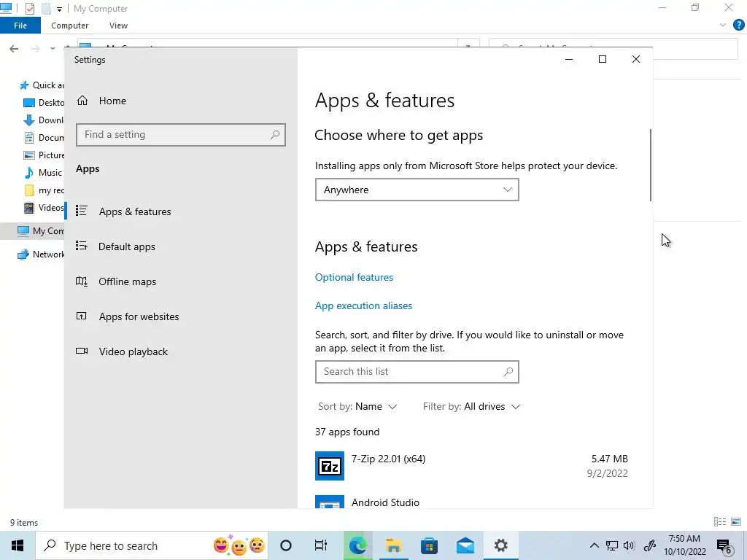Click magnifier in Search this list box
This screenshot has height=560, width=747.
click(x=508, y=371)
